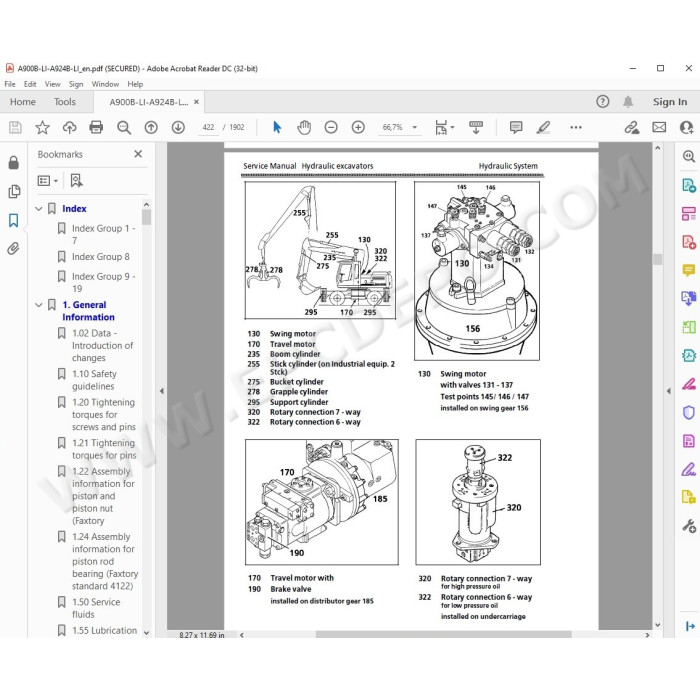Open the File menu
The height and width of the screenshot is (700, 700).
(x=10, y=84)
